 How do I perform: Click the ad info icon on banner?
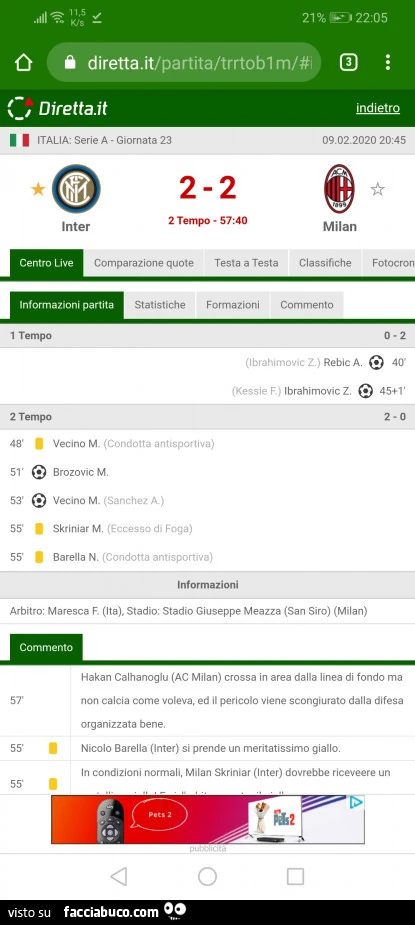point(356,802)
